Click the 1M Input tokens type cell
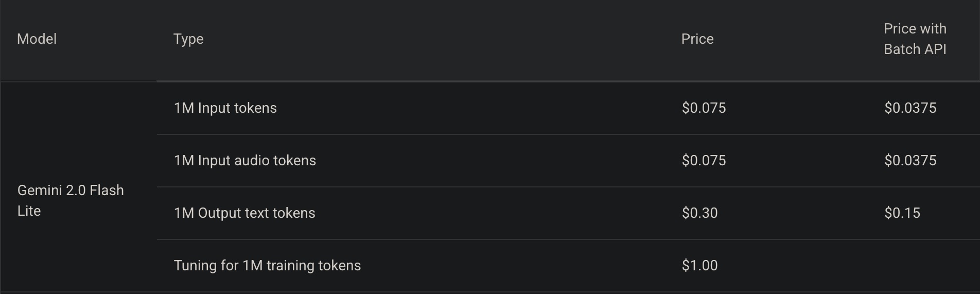 (225, 108)
